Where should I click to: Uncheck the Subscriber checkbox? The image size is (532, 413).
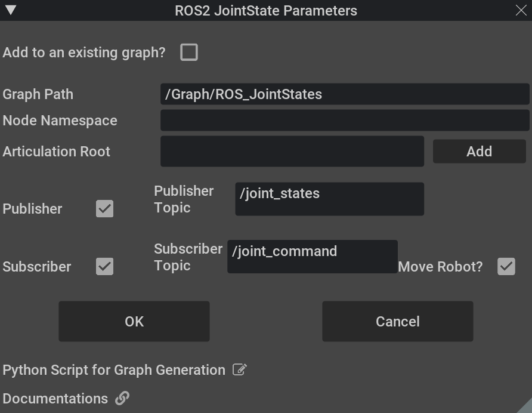coord(104,266)
